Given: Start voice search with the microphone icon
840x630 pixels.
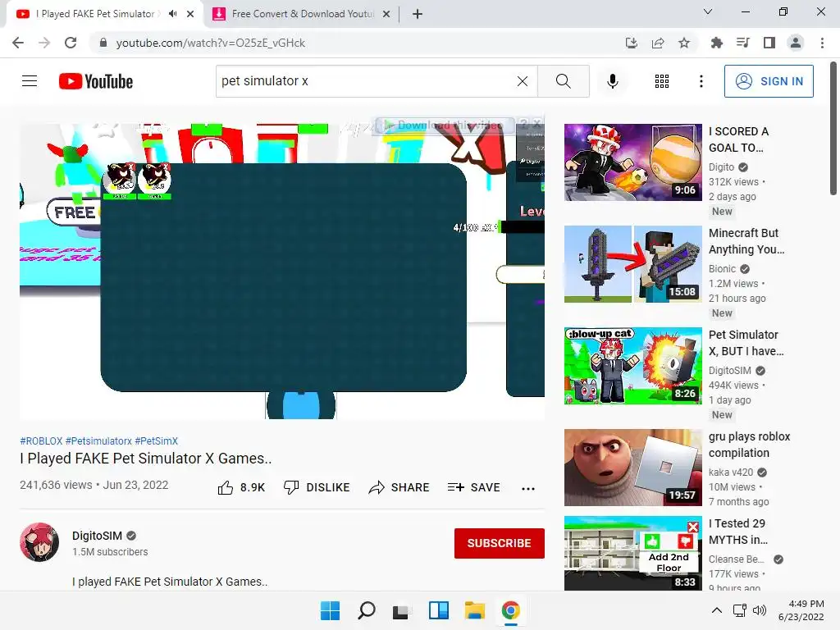Looking at the screenshot, I should [612, 81].
